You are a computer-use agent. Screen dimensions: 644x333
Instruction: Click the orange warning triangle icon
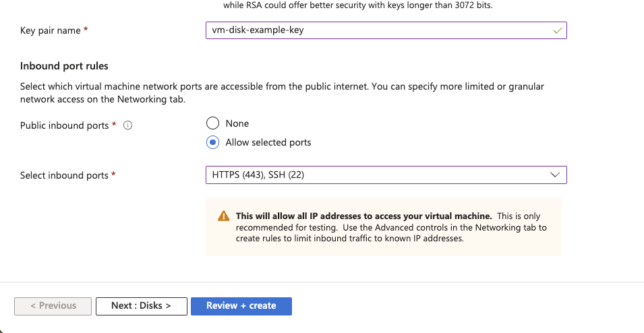224,216
